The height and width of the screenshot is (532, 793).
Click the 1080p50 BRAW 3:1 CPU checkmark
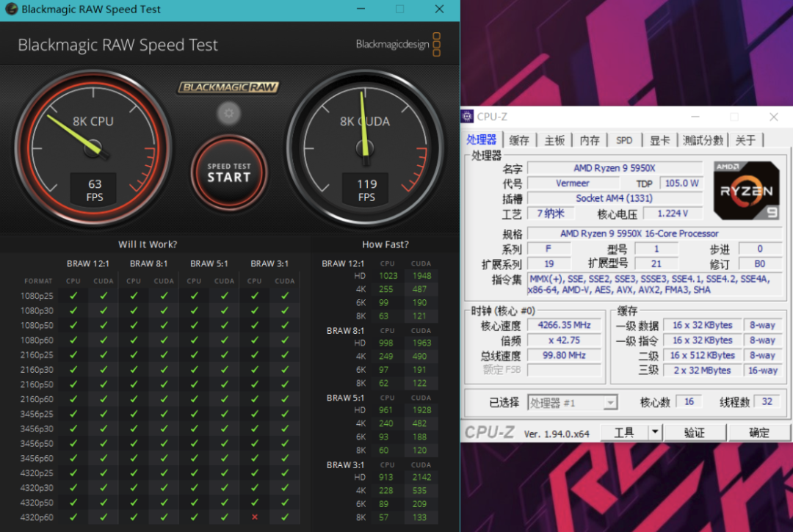click(254, 325)
